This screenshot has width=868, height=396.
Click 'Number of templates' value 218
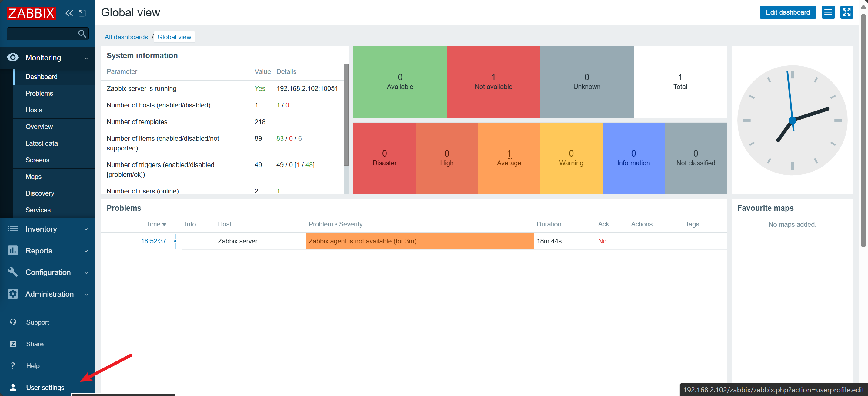tap(260, 122)
